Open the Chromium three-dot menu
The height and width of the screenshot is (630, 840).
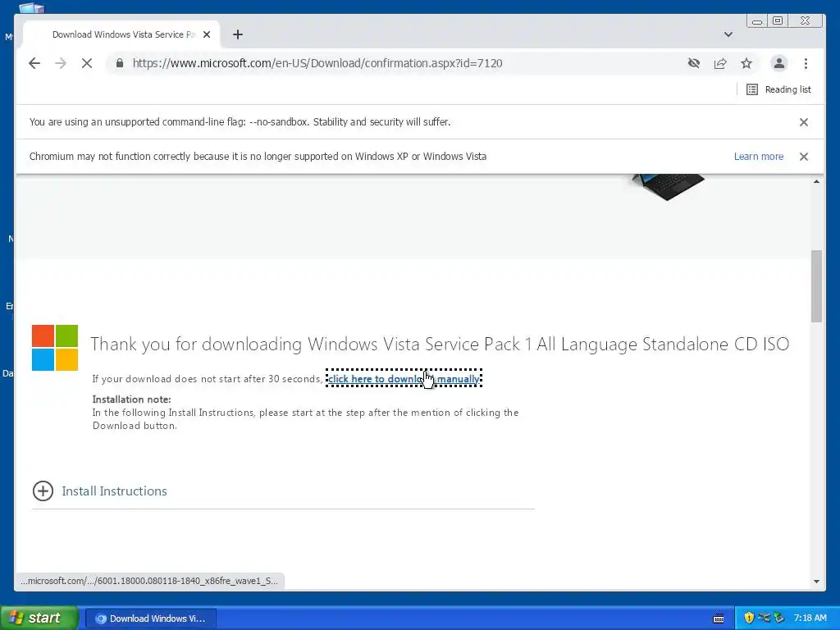click(x=806, y=63)
